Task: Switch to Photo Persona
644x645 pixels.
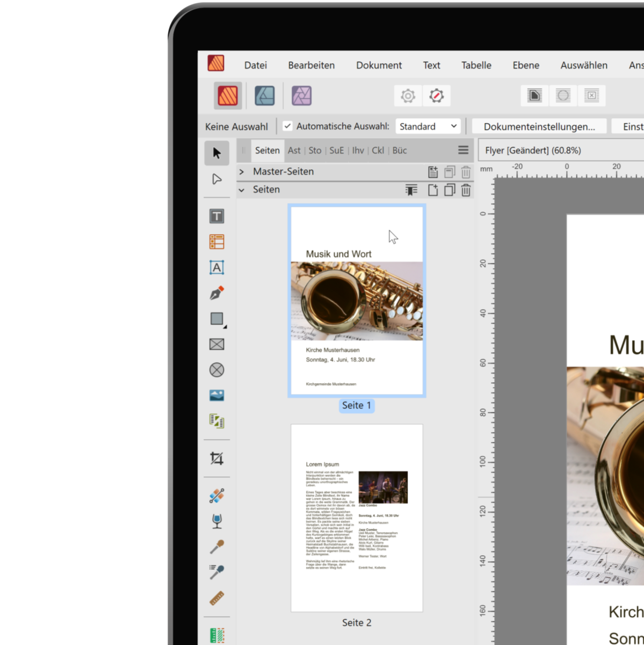Action: pyautogui.click(x=301, y=96)
